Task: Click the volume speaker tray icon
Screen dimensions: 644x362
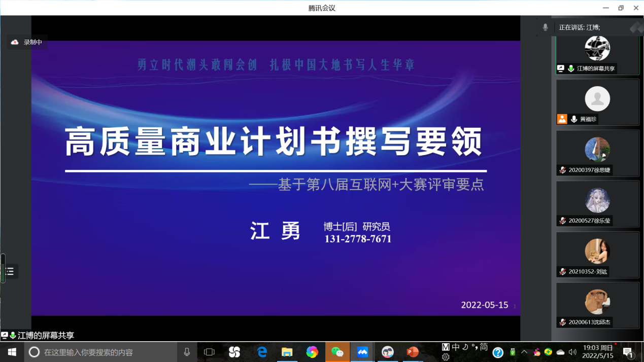Action: pyautogui.click(x=572, y=352)
